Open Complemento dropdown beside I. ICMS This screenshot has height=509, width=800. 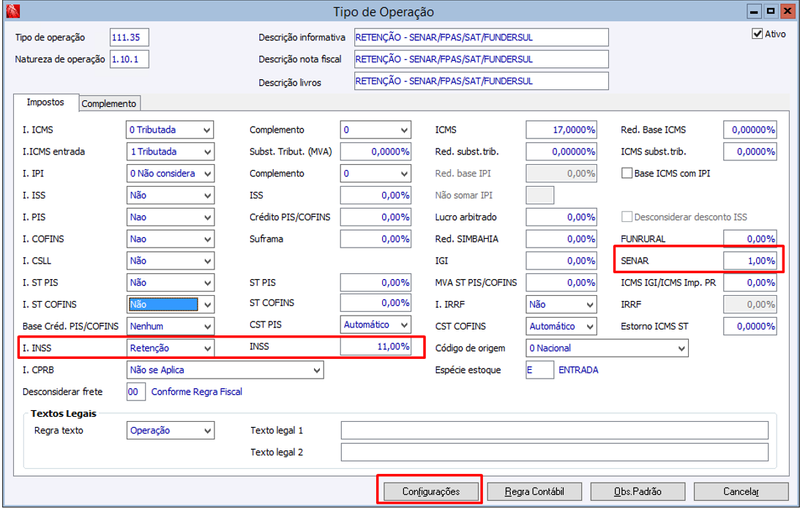coord(376,130)
